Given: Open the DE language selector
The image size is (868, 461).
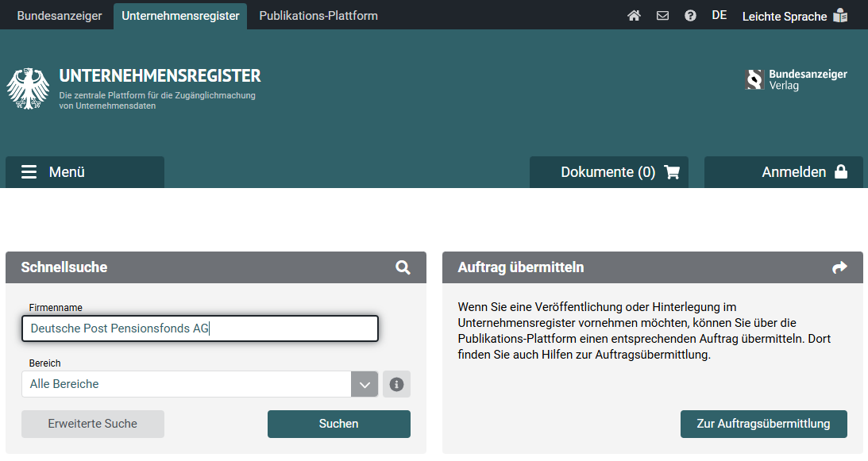Looking at the screenshot, I should [719, 16].
